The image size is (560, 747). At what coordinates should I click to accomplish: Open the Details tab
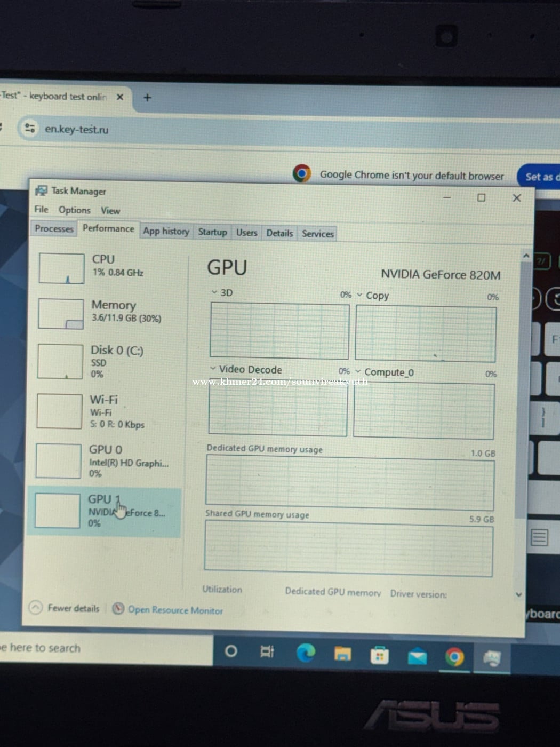click(x=279, y=233)
